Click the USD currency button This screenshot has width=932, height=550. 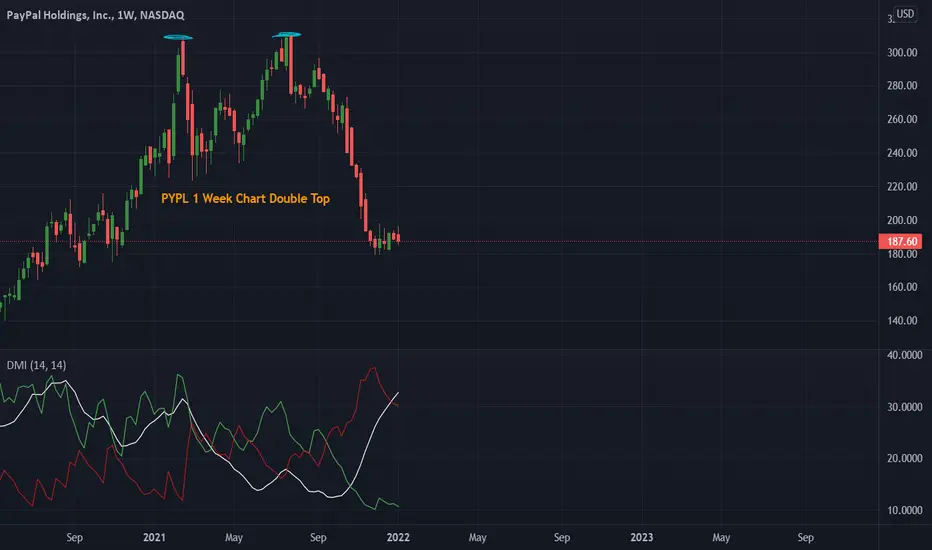click(905, 14)
